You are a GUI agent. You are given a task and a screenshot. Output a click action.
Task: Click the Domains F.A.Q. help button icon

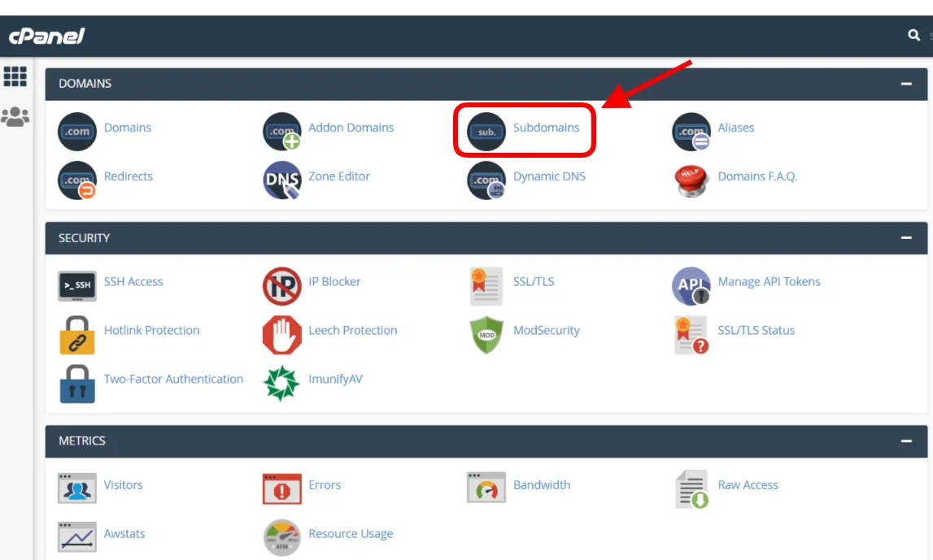691,180
